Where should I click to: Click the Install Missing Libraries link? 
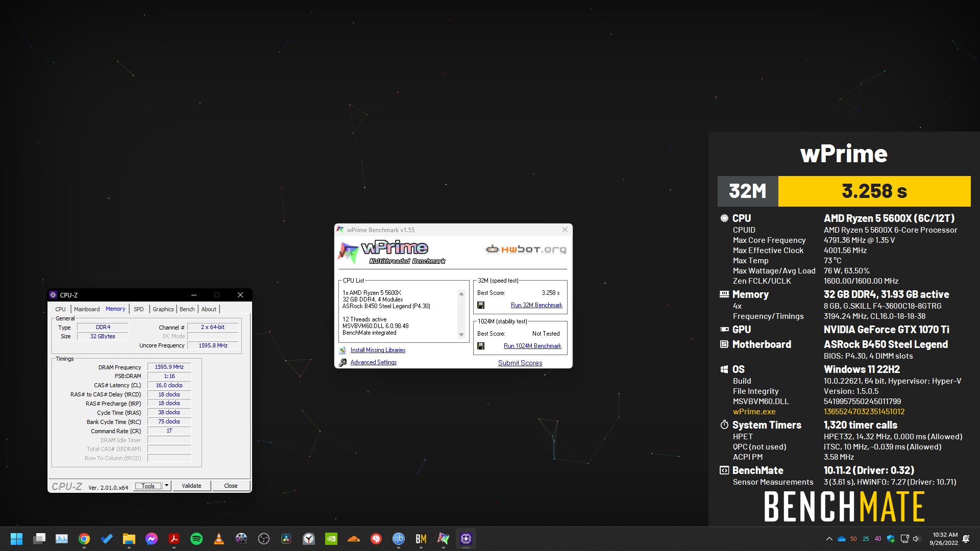click(378, 350)
